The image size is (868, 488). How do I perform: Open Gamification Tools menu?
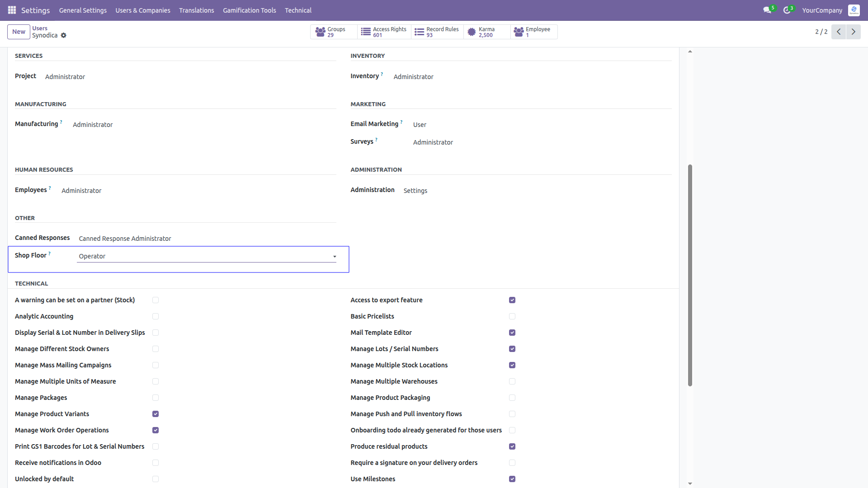[x=250, y=10]
